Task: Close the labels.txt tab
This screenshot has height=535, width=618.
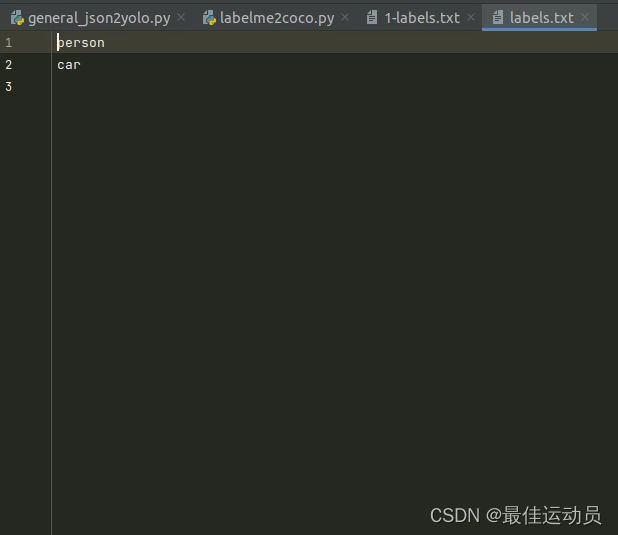Action: [585, 17]
